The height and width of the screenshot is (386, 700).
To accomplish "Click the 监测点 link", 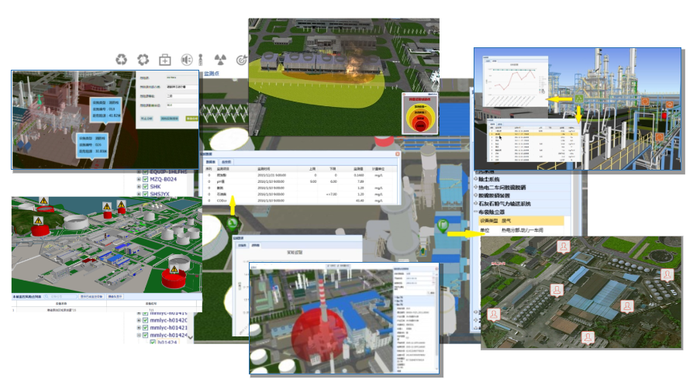I will 212,73.
